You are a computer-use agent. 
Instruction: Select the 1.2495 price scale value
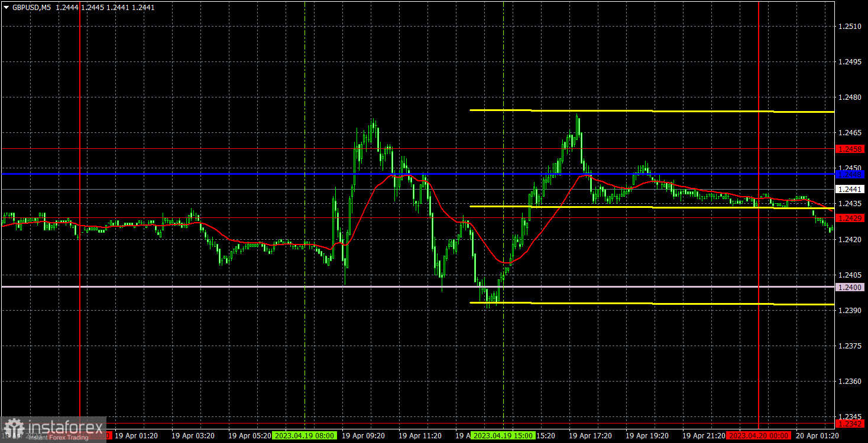click(x=851, y=62)
